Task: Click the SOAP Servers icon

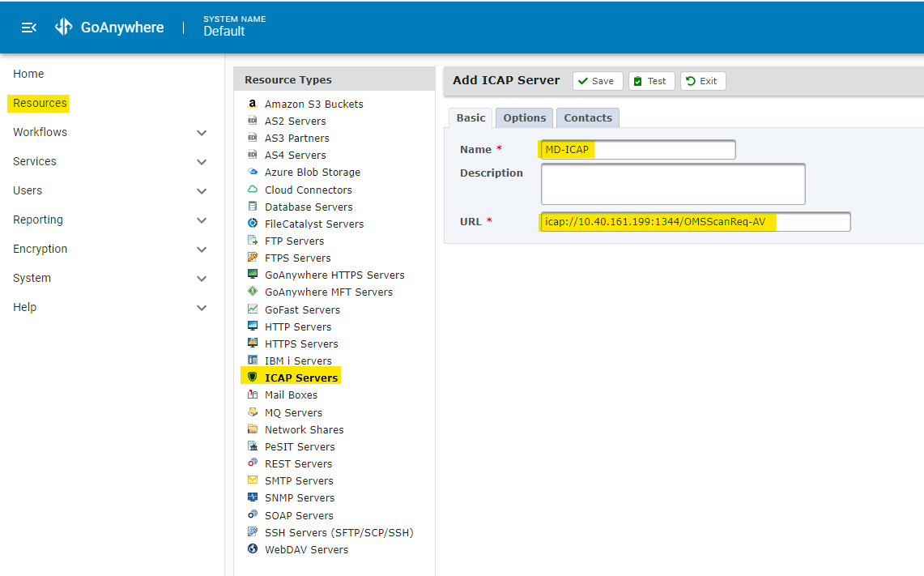Action: (253, 514)
